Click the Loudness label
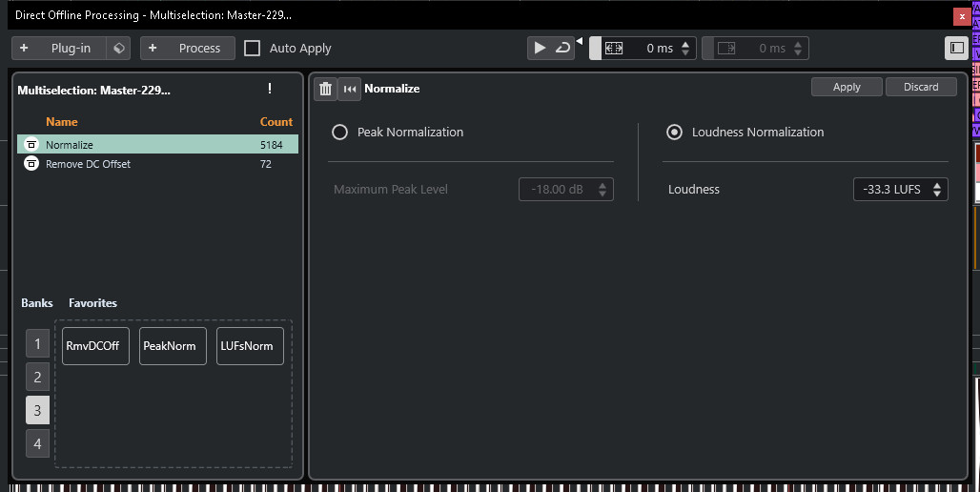The height and width of the screenshot is (492, 980). [x=694, y=190]
